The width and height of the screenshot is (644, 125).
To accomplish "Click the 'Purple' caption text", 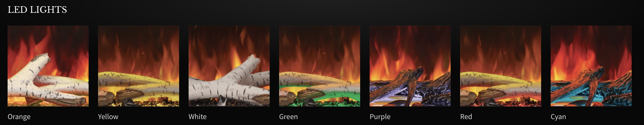I will tap(380, 117).
